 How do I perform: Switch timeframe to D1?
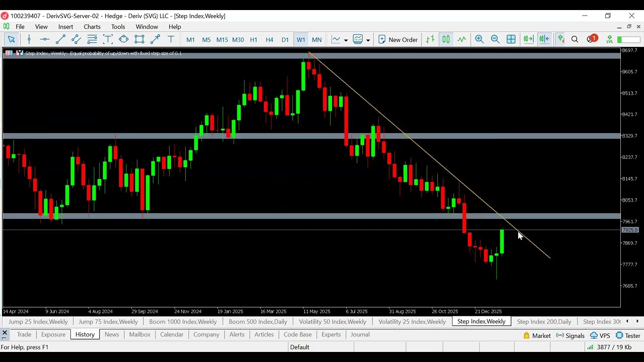(x=285, y=40)
